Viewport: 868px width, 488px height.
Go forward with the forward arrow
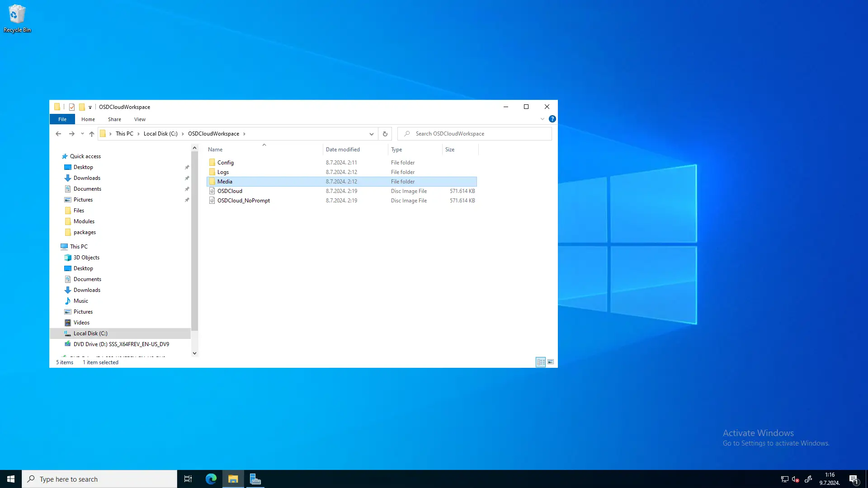71,134
